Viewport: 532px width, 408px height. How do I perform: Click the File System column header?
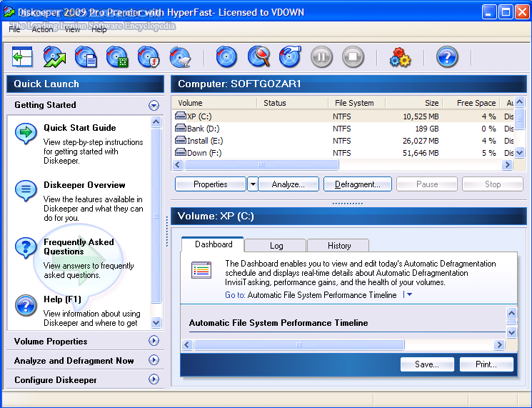click(357, 103)
